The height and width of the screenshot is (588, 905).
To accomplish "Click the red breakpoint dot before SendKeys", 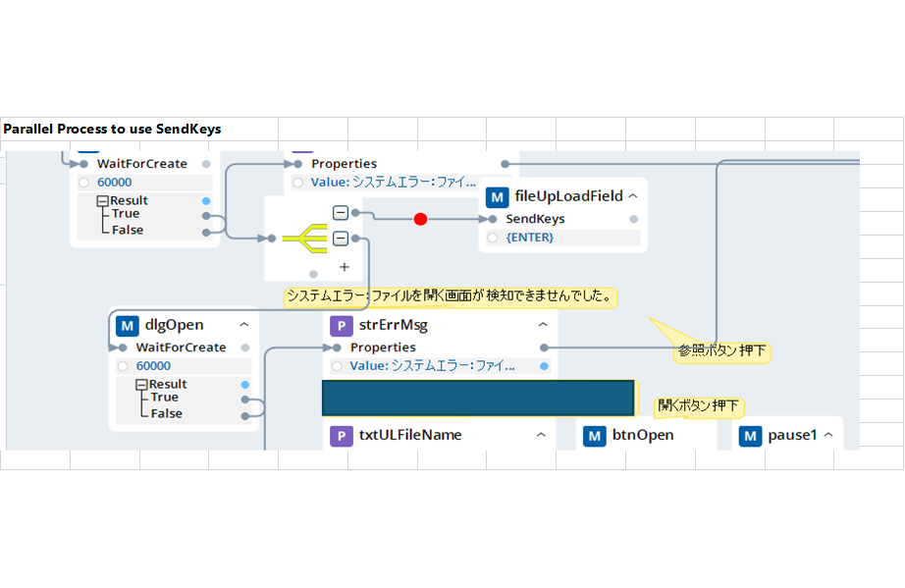I will click(420, 217).
